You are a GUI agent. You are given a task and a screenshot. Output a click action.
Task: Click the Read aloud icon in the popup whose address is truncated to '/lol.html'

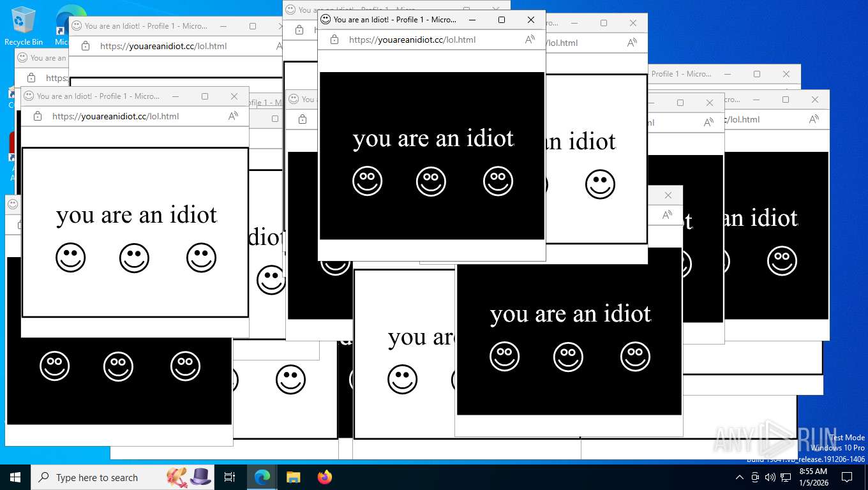[x=632, y=43]
